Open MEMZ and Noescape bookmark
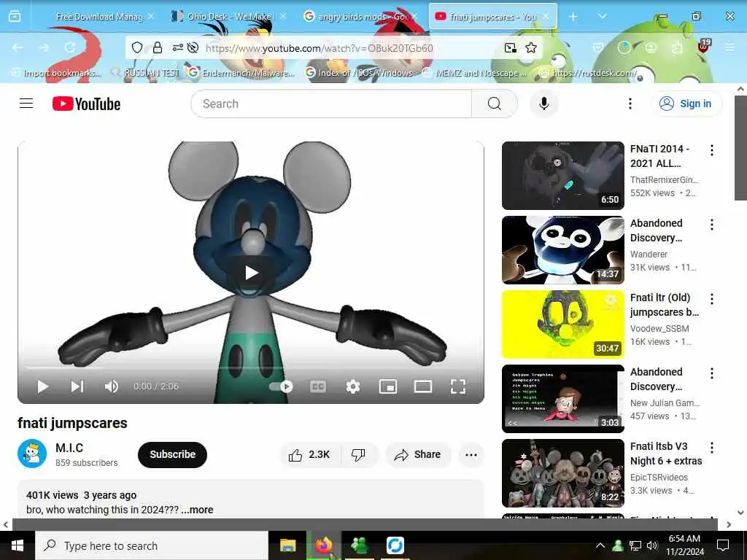Viewport: 747px width, 560px height. click(474, 72)
